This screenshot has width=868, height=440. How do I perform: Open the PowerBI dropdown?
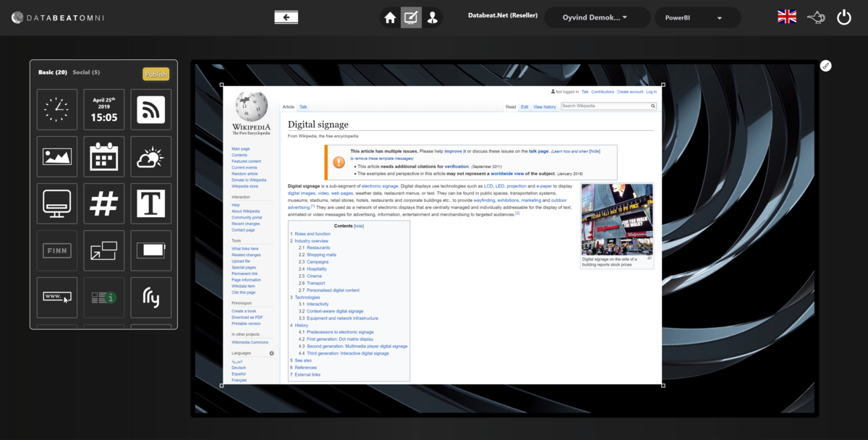click(697, 16)
